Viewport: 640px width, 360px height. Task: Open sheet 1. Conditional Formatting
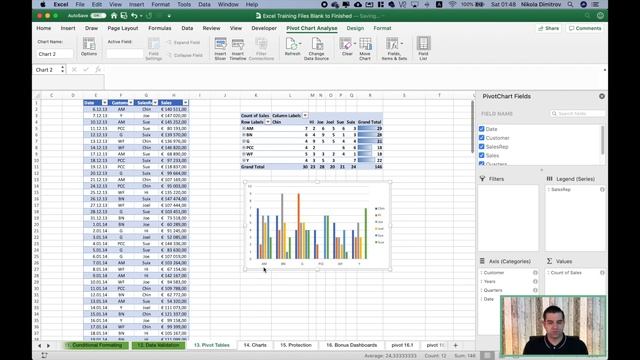coord(97,345)
